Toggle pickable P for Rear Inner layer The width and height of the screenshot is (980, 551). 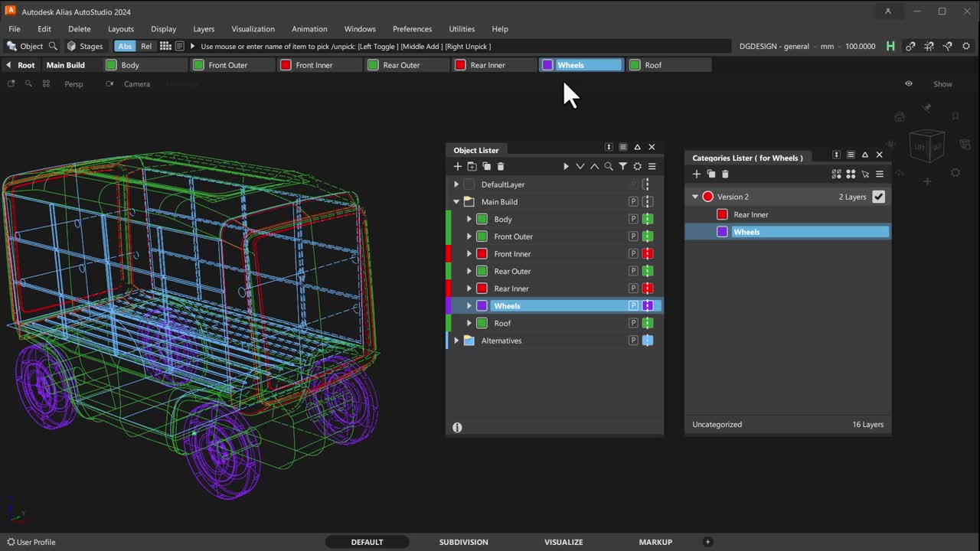point(633,289)
